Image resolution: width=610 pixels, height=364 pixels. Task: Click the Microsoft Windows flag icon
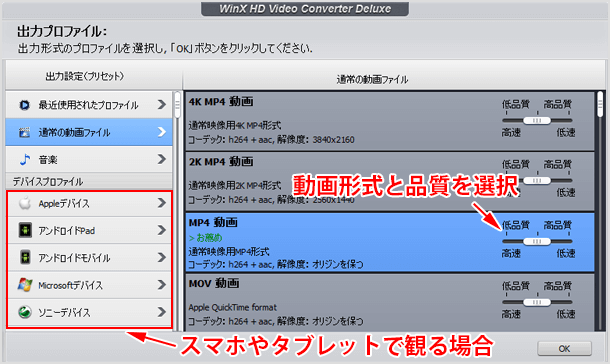coord(25,285)
